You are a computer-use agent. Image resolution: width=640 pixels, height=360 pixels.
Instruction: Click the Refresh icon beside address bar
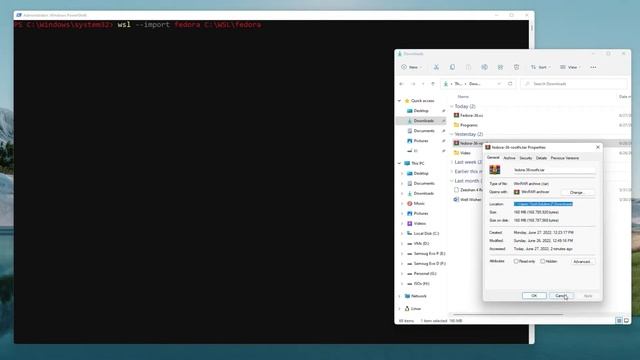(510, 84)
